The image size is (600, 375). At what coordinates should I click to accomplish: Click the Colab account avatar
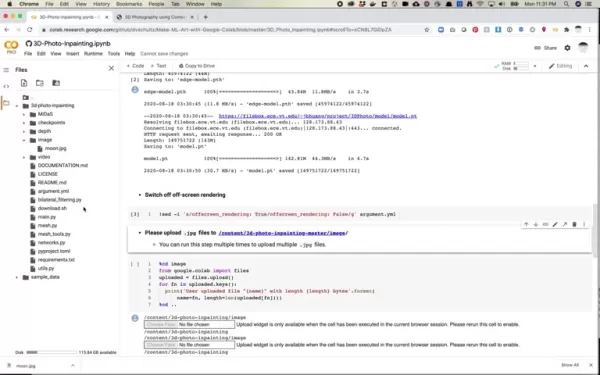pyautogui.click(x=583, y=48)
